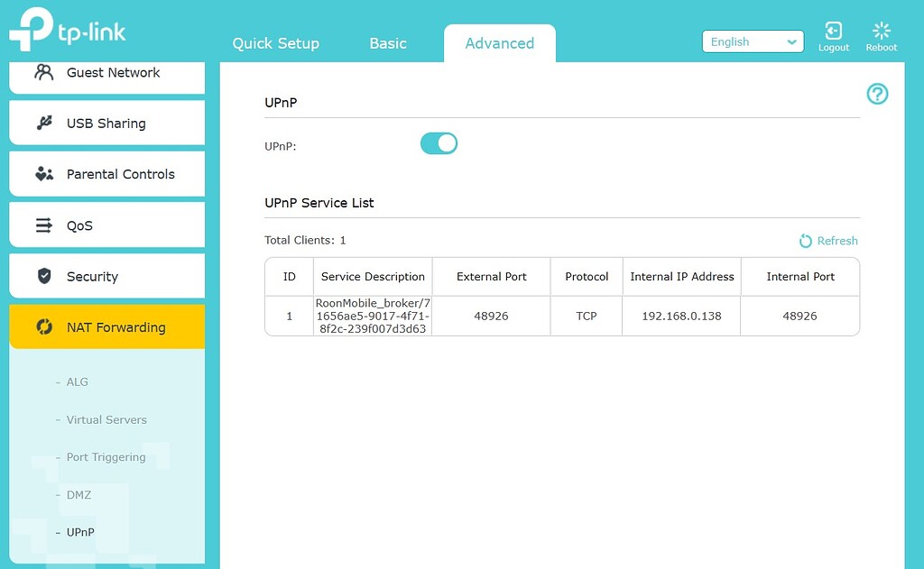
Task: Click the NAT Forwarding icon
Action: [43, 326]
